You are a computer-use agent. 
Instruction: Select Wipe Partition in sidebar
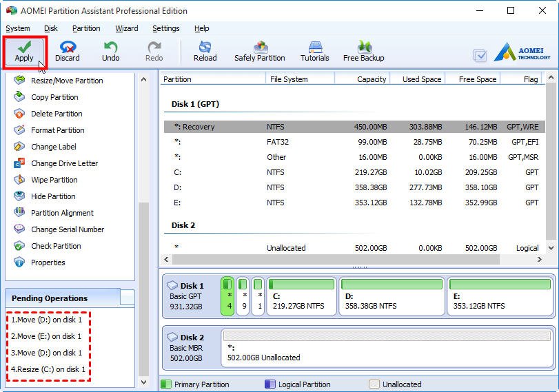[54, 180]
